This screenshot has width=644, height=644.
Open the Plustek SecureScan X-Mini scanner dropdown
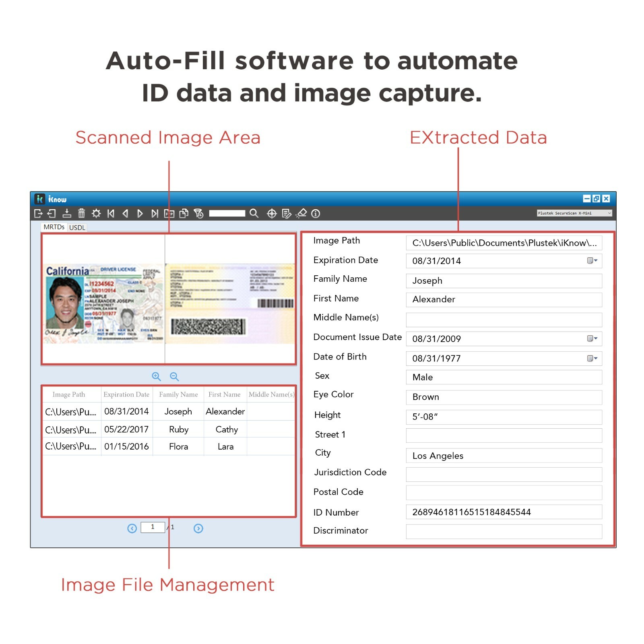tap(574, 213)
